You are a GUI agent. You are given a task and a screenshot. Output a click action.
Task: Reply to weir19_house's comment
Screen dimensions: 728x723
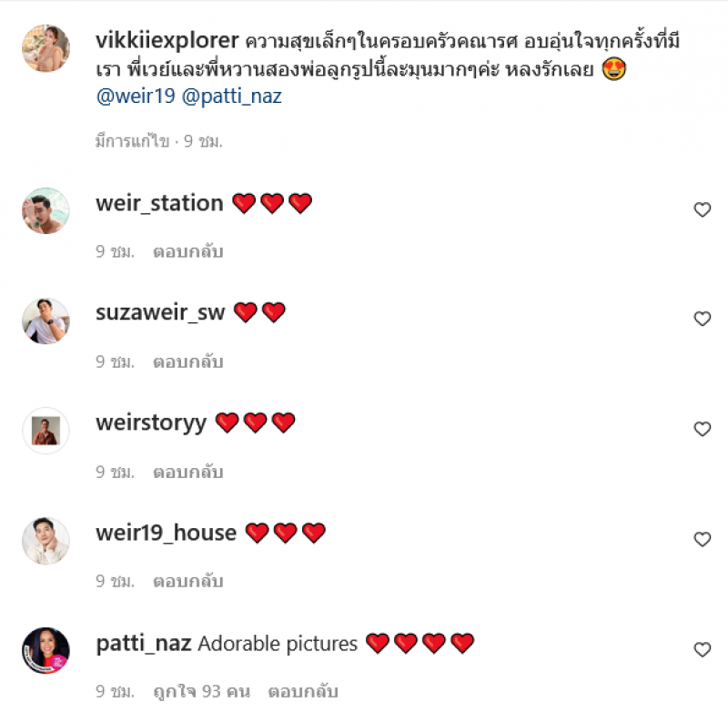[x=188, y=581]
